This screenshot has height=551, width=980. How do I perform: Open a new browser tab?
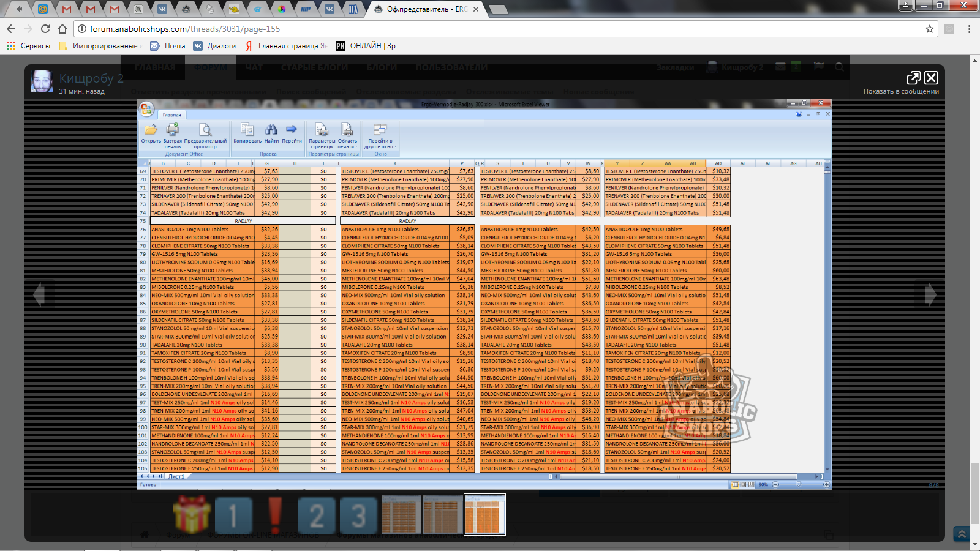[498, 9]
